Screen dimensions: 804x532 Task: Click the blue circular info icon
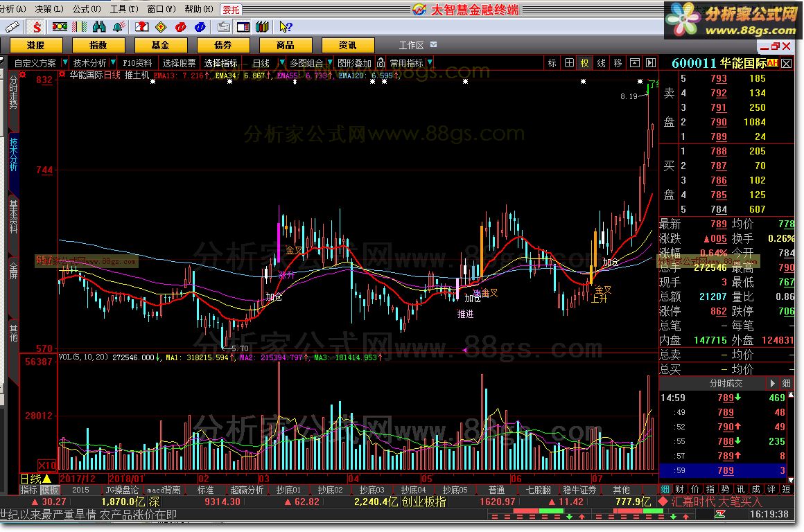(200, 26)
